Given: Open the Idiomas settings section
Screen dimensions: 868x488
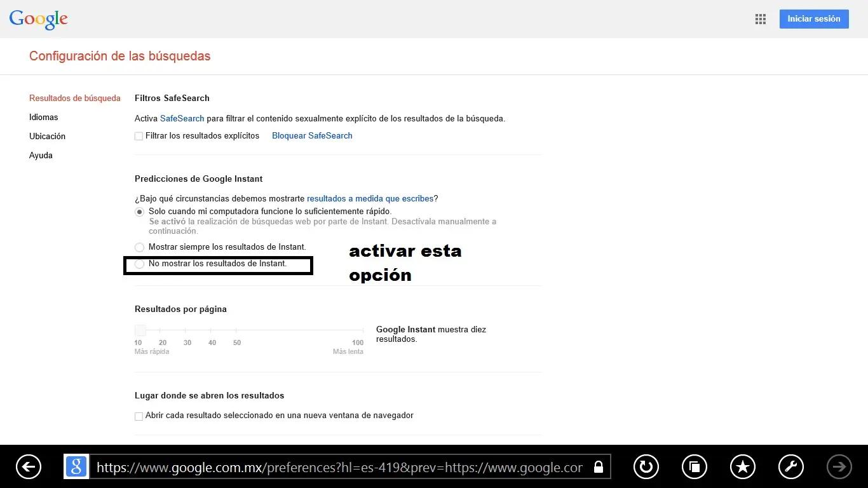Looking at the screenshot, I should point(43,118).
